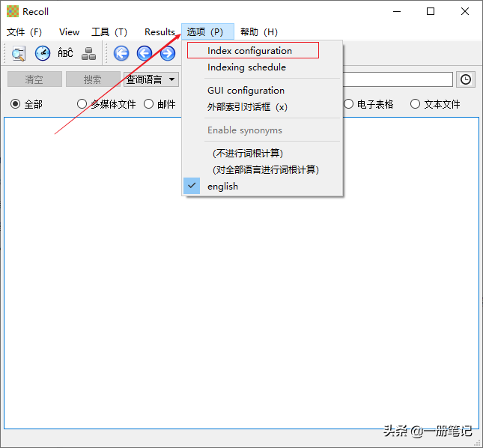Open 外部索引对话框 (x) menu entry
The height and width of the screenshot is (448, 483).
[x=262, y=107]
